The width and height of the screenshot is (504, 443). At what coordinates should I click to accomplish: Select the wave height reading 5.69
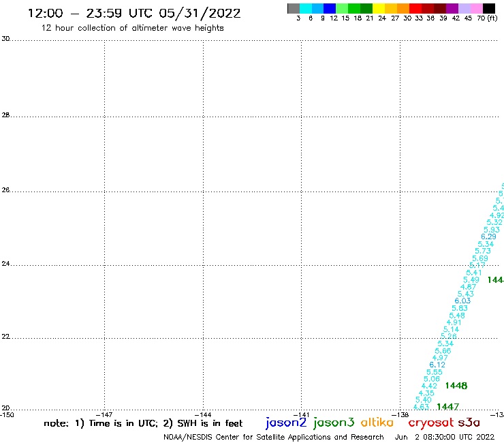480,259
